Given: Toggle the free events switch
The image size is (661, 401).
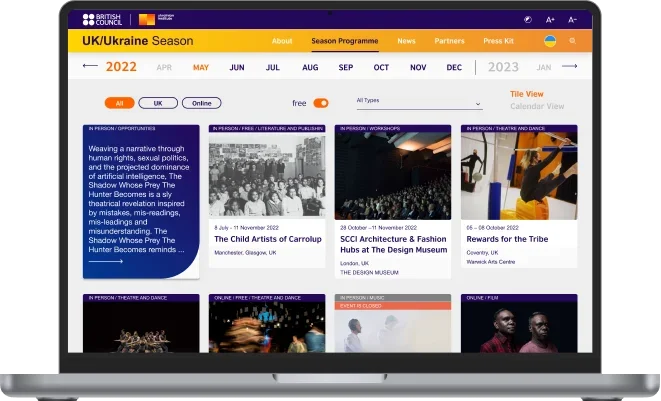Looking at the screenshot, I should click(321, 103).
